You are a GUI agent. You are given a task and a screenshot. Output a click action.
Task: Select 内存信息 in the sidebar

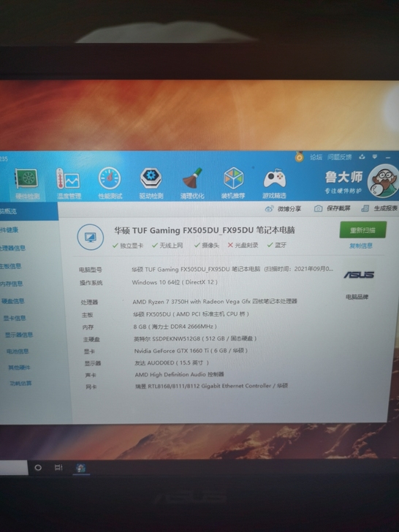[x=12, y=284]
